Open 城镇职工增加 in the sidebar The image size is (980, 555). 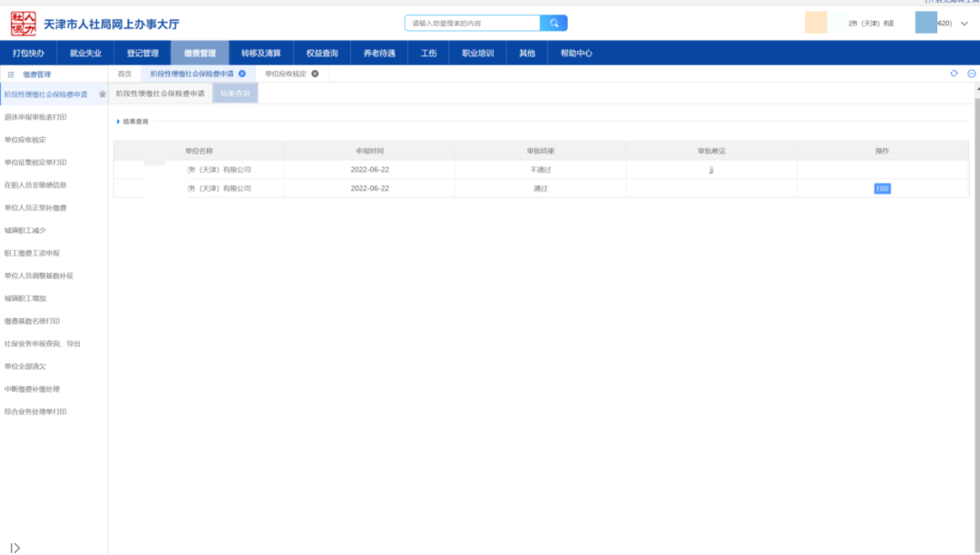tap(25, 298)
